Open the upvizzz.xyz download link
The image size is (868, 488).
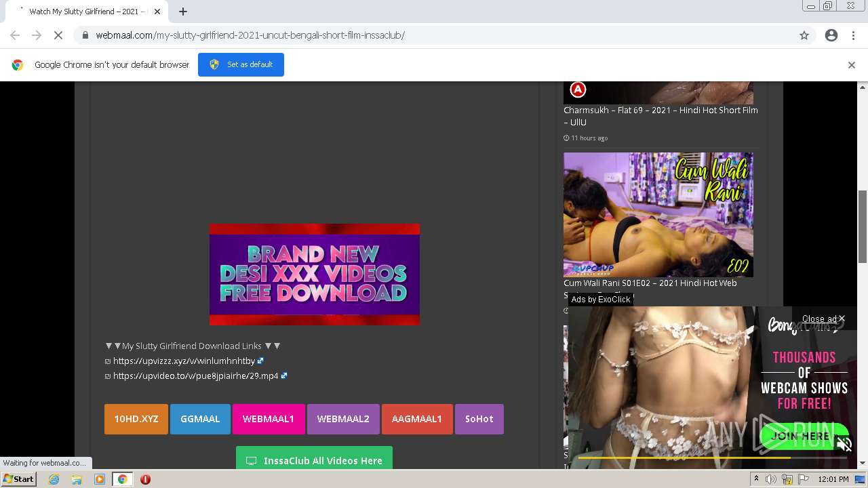pyautogui.click(x=184, y=361)
